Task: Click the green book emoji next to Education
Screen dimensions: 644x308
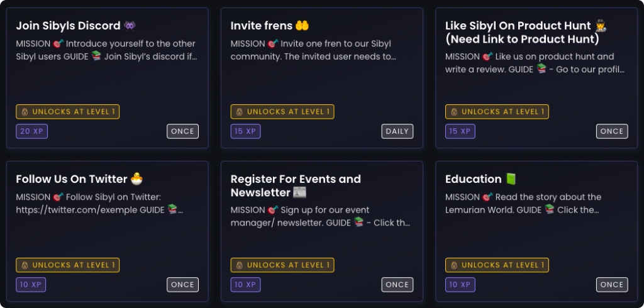Action: [x=511, y=179]
